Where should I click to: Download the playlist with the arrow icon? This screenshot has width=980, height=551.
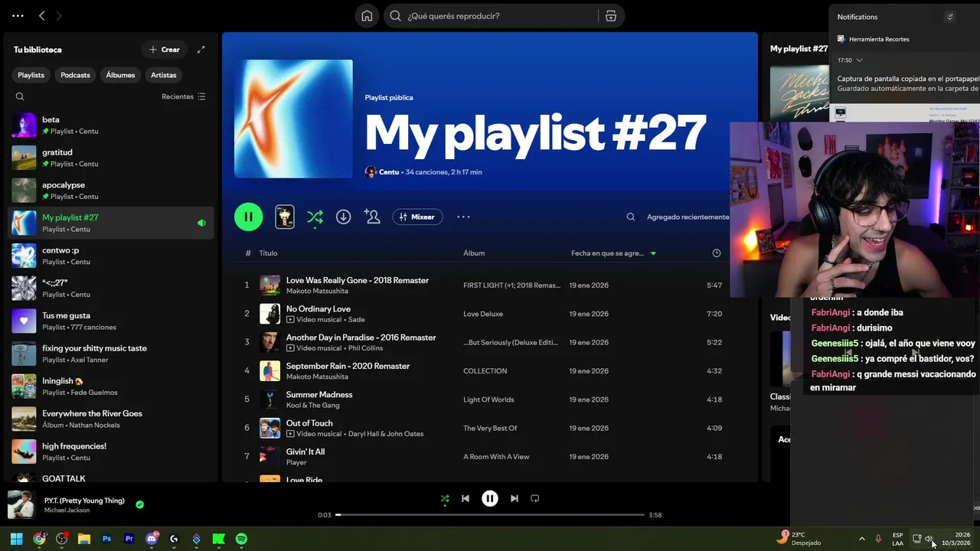tap(344, 217)
